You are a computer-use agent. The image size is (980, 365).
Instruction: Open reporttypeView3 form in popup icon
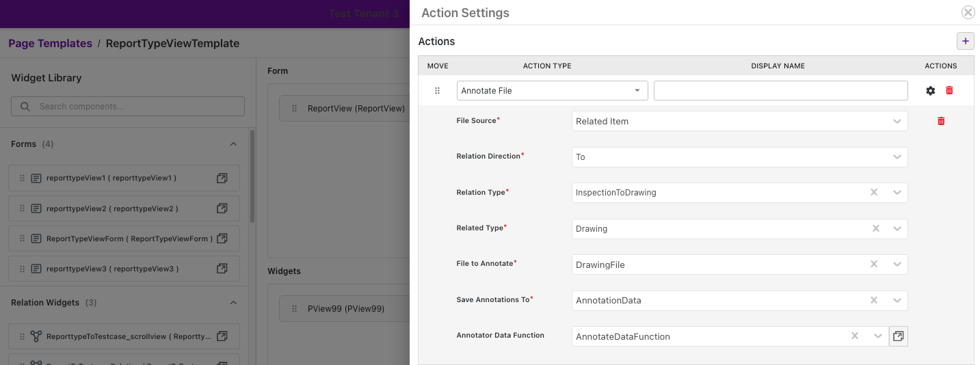tap(222, 269)
